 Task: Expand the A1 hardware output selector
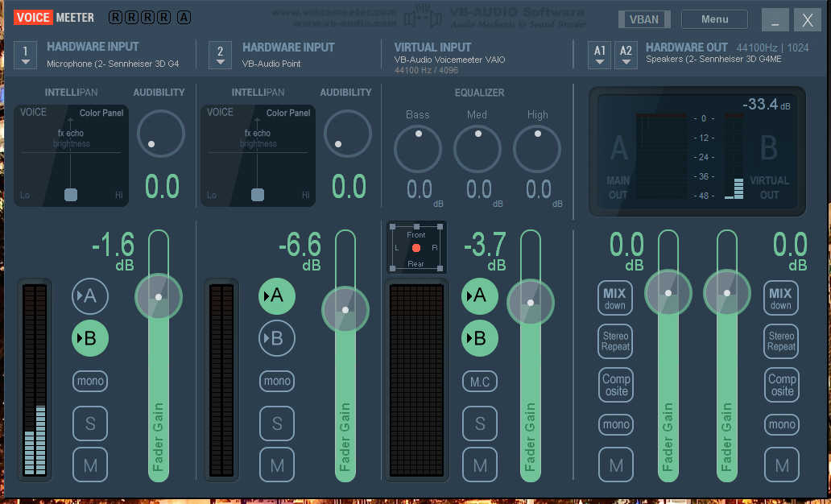599,54
